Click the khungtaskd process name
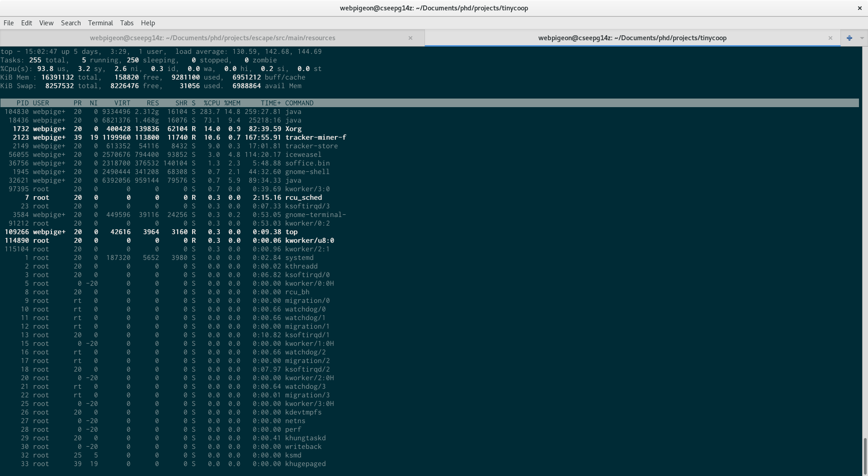 (305, 438)
